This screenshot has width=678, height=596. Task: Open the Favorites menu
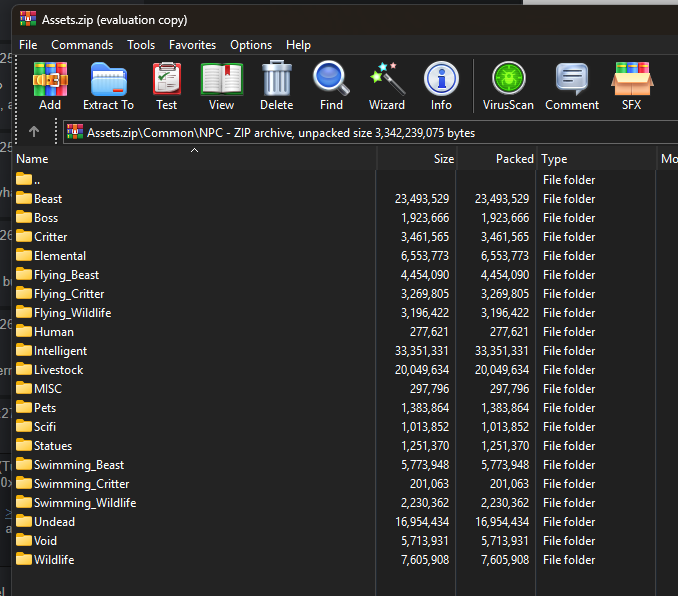192,45
